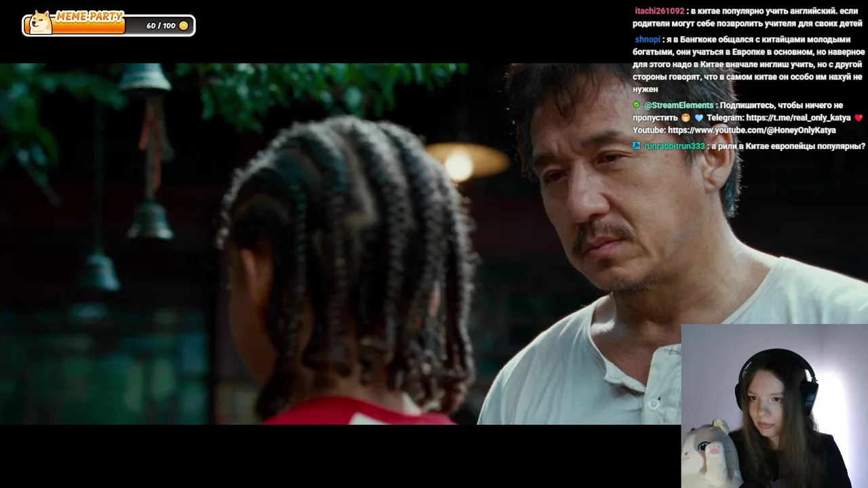Click username runrabbitrun333 in chat

[x=675, y=146]
